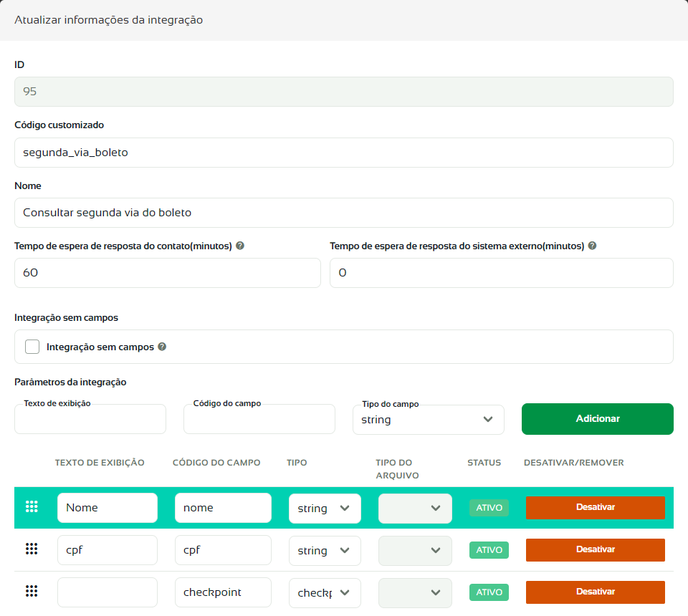Focus the disabled ID field showing 95

[x=344, y=92]
